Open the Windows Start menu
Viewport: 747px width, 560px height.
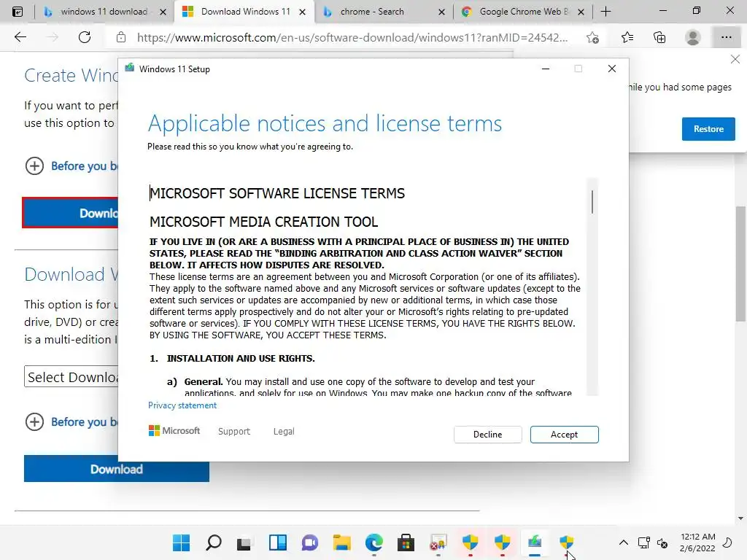181,542
